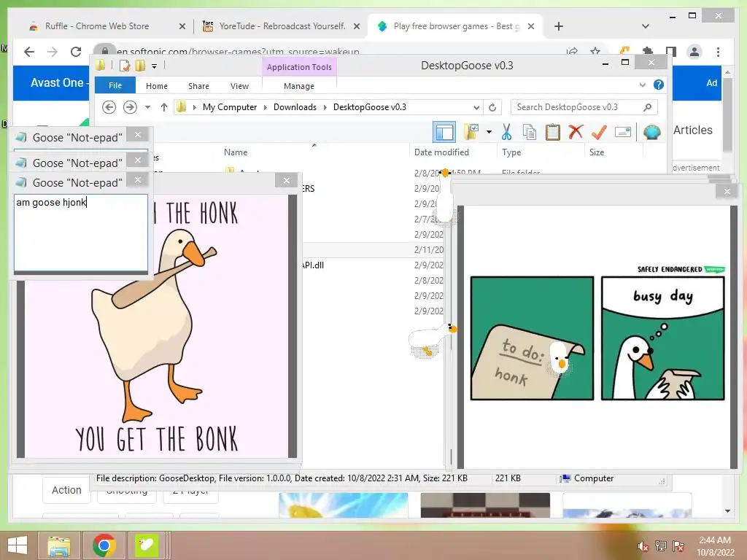The width and height of the screenshot is (747, 560).
Task: Sort files by Name column header
Action: 236,152
